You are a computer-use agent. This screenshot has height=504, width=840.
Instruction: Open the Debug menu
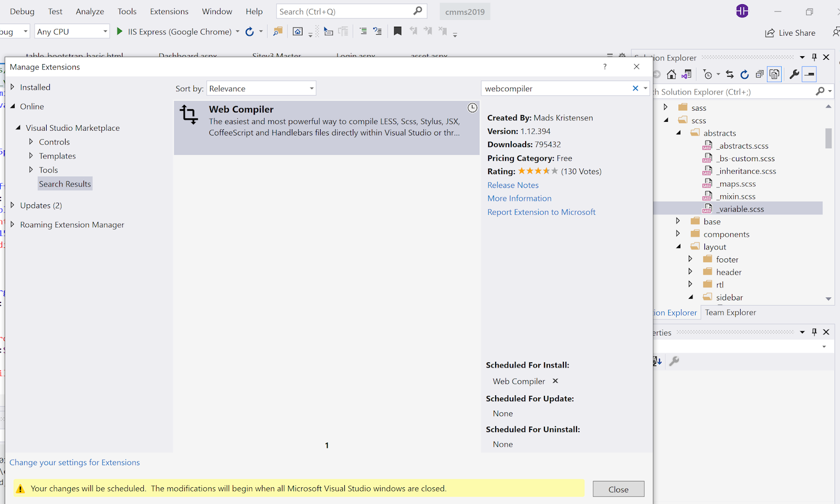tap(22, 12)
